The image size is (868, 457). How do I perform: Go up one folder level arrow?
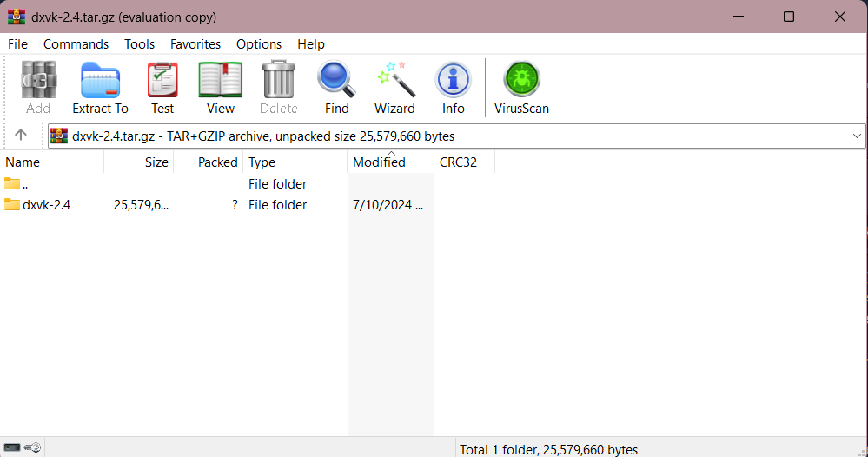click(21, 135)
